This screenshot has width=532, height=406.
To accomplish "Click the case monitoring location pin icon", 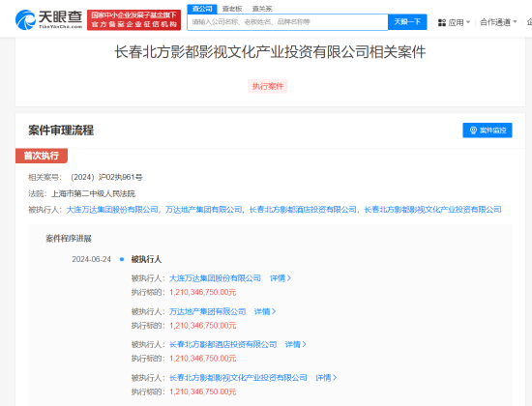I will coord(473,130).
